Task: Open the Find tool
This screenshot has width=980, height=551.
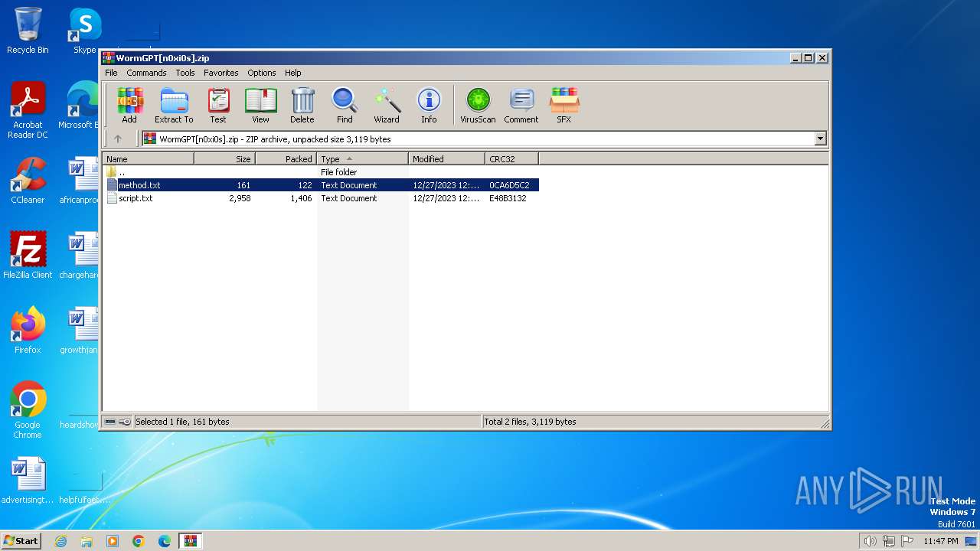Action: click(x=345, y=105)
